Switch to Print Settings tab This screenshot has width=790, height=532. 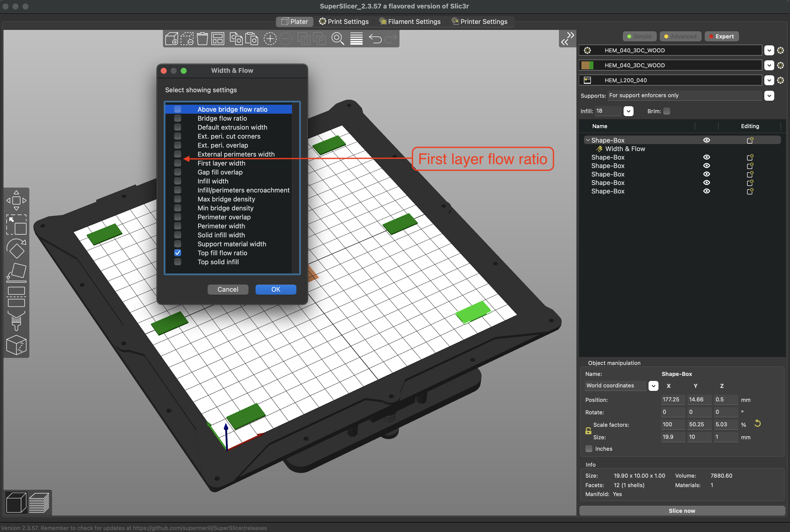[x=344, y=22]
